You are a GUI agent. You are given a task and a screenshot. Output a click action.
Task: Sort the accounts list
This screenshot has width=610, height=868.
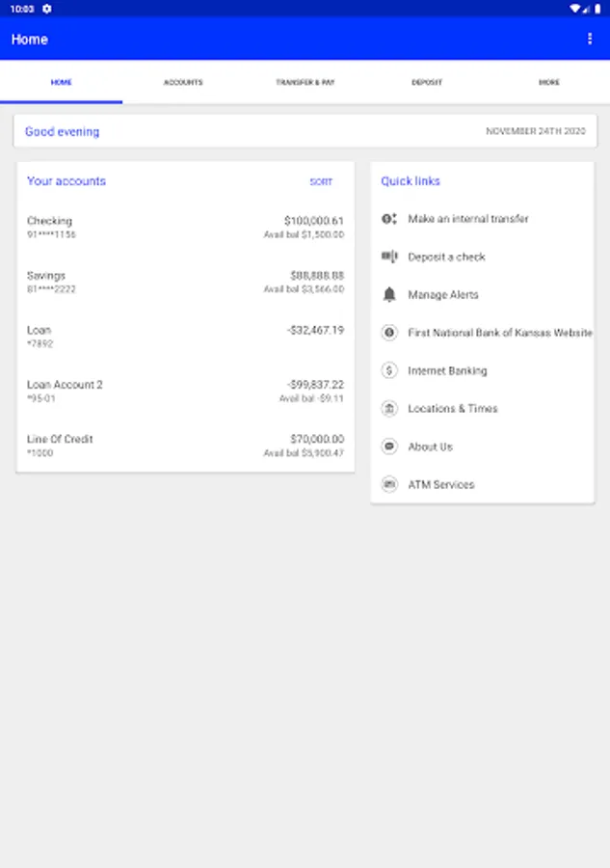tap(321, 181)
